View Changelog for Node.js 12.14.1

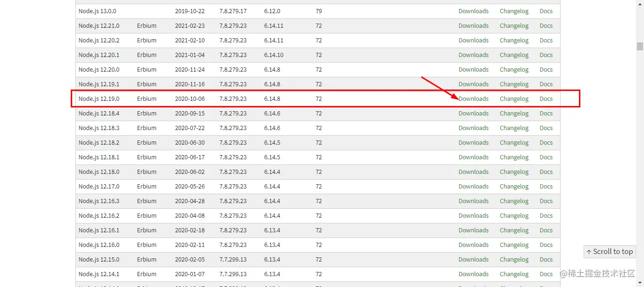tap(514, 274)
